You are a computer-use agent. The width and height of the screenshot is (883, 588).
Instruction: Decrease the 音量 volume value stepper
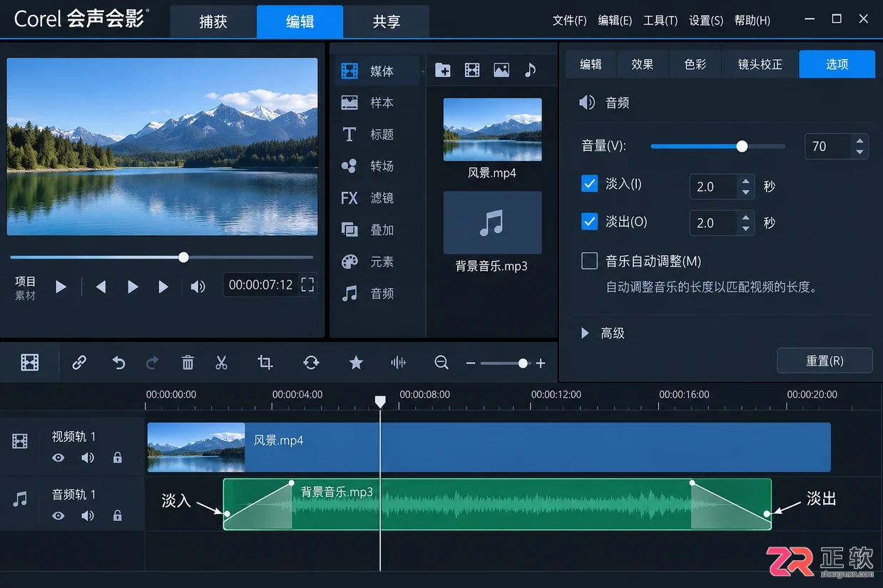pos(860,152)
